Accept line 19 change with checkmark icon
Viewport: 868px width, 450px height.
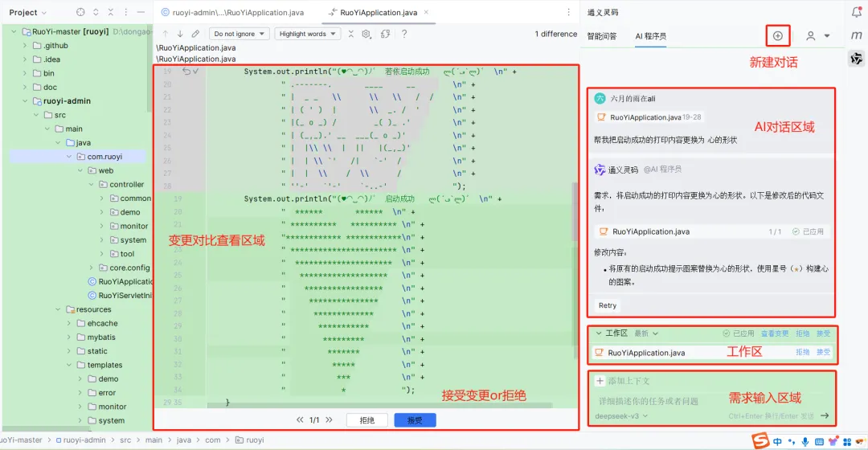[196, 72]
